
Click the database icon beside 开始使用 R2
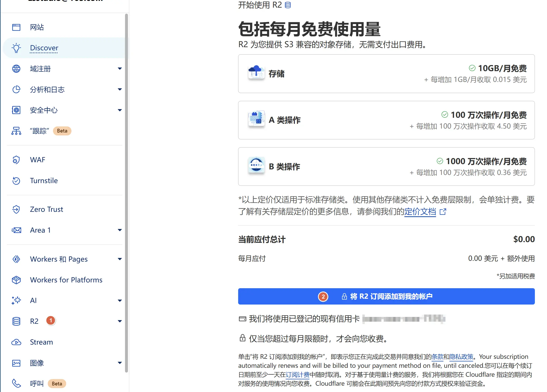[288, 5]
